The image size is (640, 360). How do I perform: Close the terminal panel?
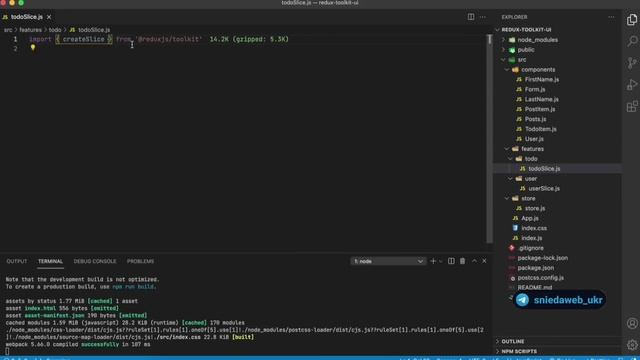pos(484,261)
